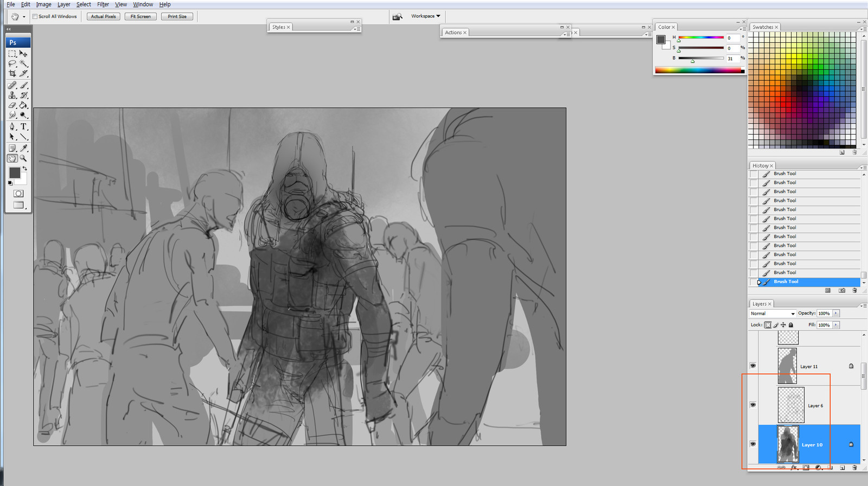868x486 pixels.
Task: Open the Normal blend mode dropdown
Action: pos(773,314)
